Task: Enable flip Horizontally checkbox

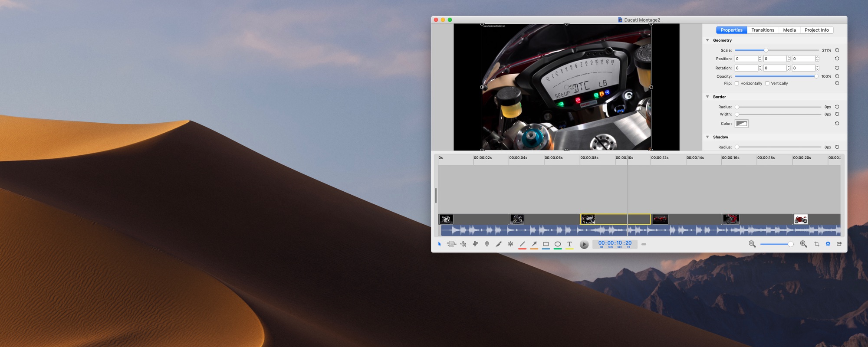Action: [737, 83]
